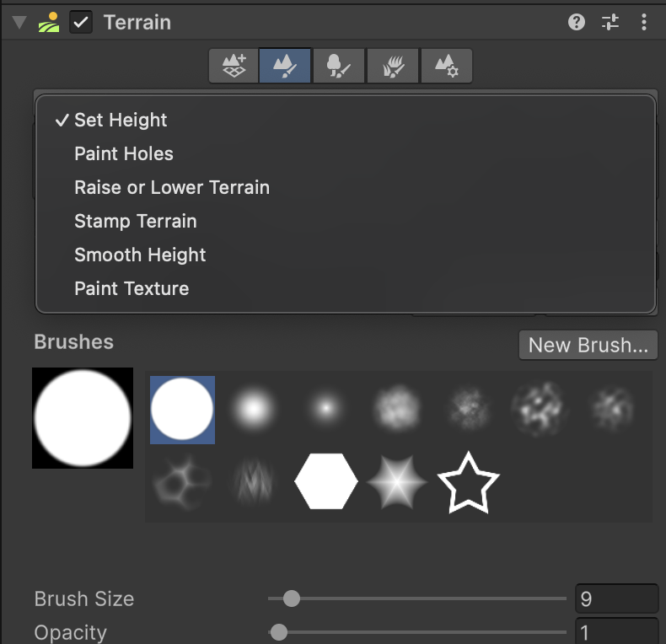Click the New Brush button
Viewport: 666px width, 644px height.
click(588, 345)
